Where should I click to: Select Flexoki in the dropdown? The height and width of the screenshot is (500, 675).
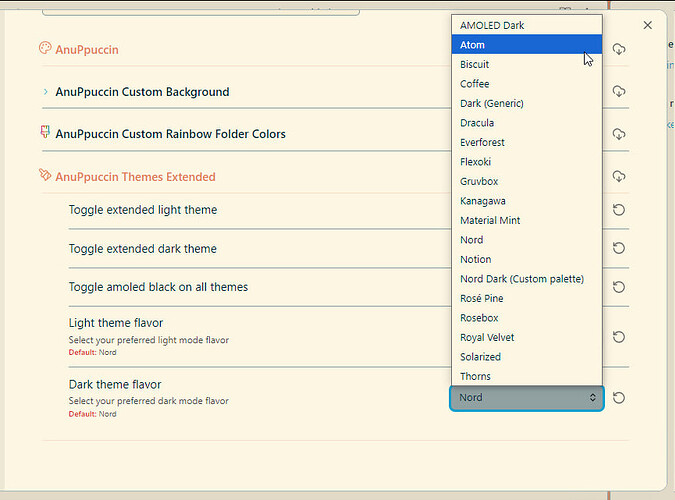pyautogui.click(x=526, y=161)
